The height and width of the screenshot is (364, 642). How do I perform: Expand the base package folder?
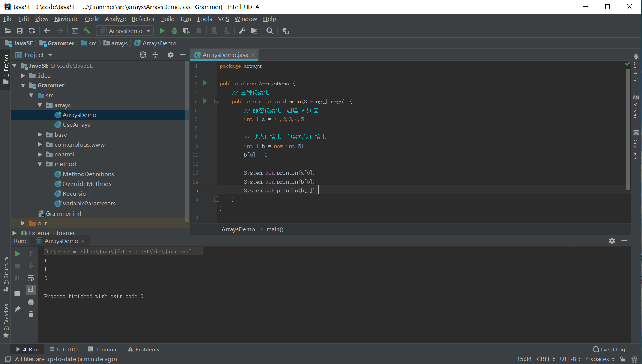pyautogui.click(x=40, y=135)
